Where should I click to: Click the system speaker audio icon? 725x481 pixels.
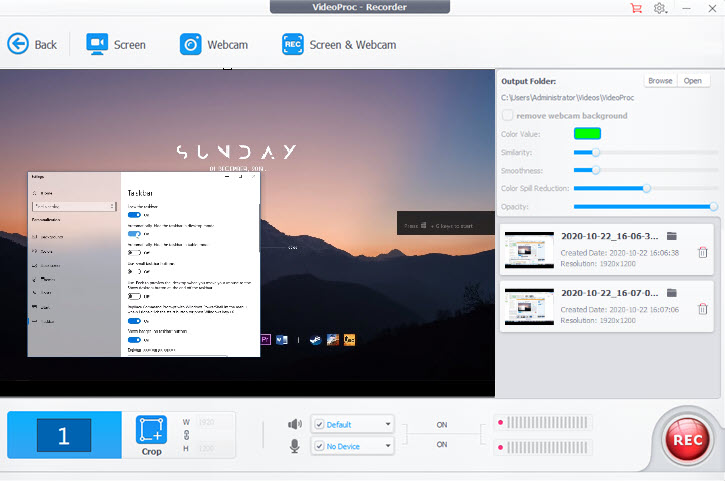pos(295,424)
